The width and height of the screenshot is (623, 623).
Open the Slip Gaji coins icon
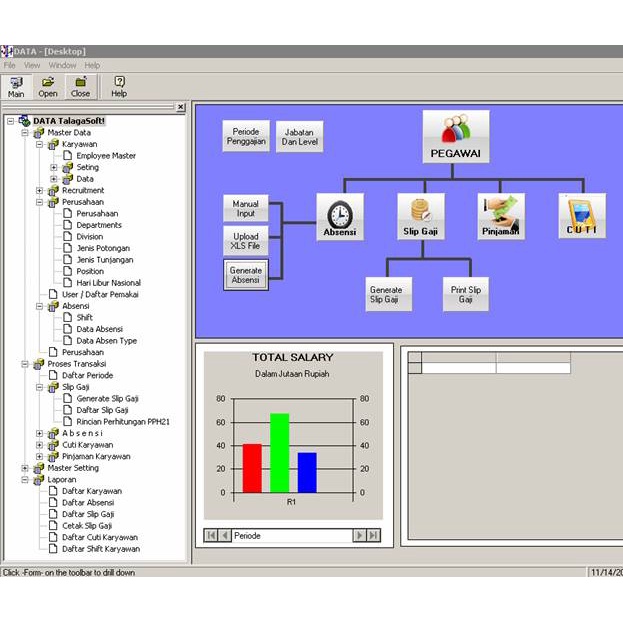[421, 217]
